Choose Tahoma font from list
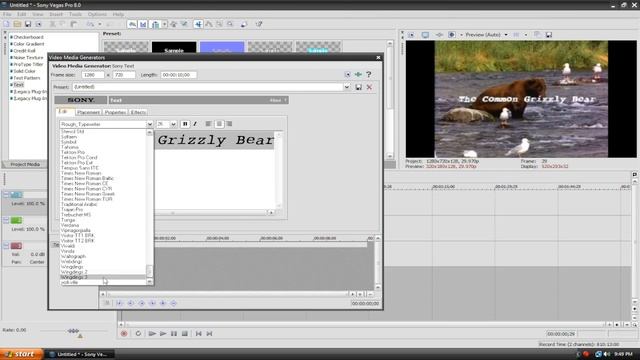640x360 pixels. (103, 147)
